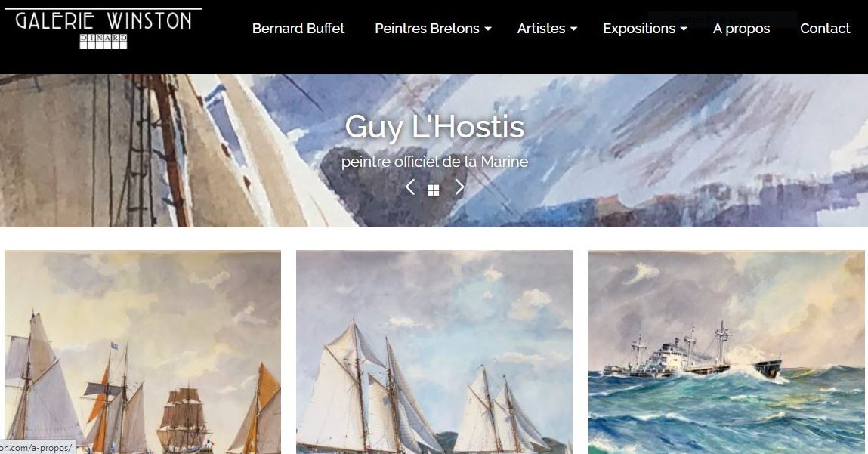This screenshot has width=868, height=454.
Task: Click the DINARD text under the logo
Action: tap(103, 42)
